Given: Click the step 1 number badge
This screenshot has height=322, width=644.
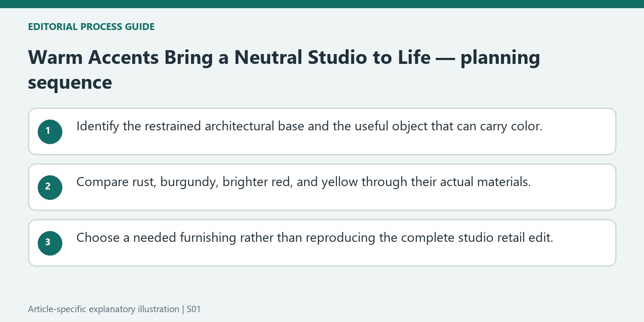Looking at the screenshot, I should 50,132.
